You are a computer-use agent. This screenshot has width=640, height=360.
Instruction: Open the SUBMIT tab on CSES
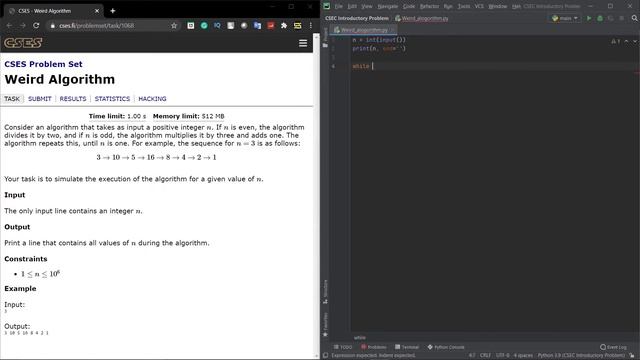[40, 99]
